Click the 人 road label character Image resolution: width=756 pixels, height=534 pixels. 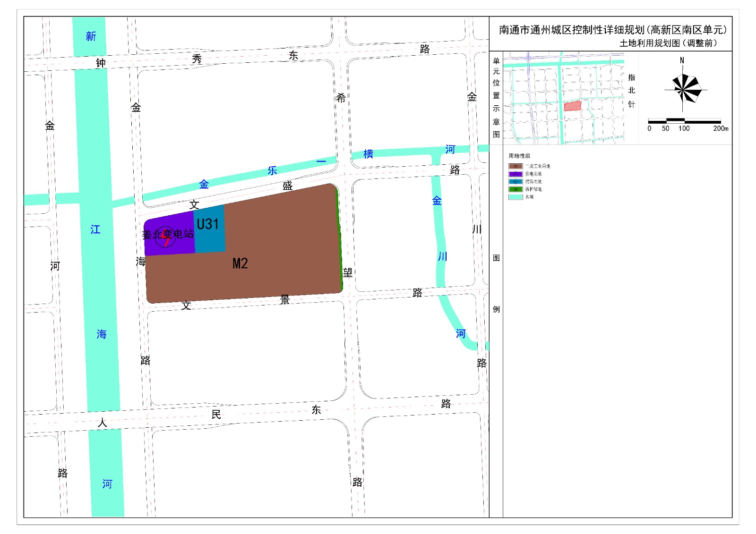102,423
